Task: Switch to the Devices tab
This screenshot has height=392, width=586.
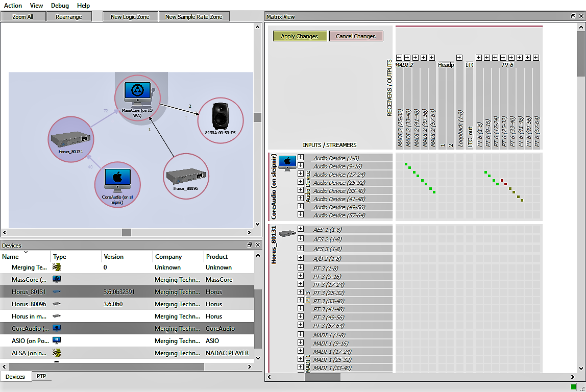Action: (x=15, y=376)
